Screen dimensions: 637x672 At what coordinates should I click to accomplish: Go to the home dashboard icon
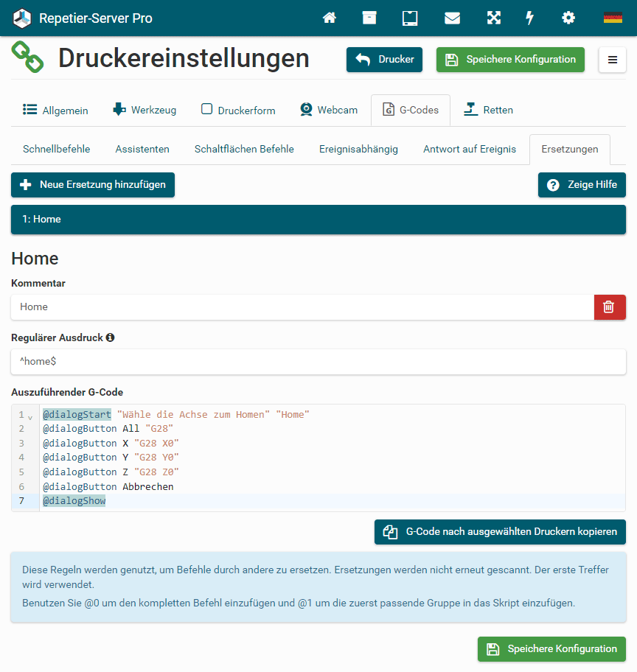pos(330,18)
